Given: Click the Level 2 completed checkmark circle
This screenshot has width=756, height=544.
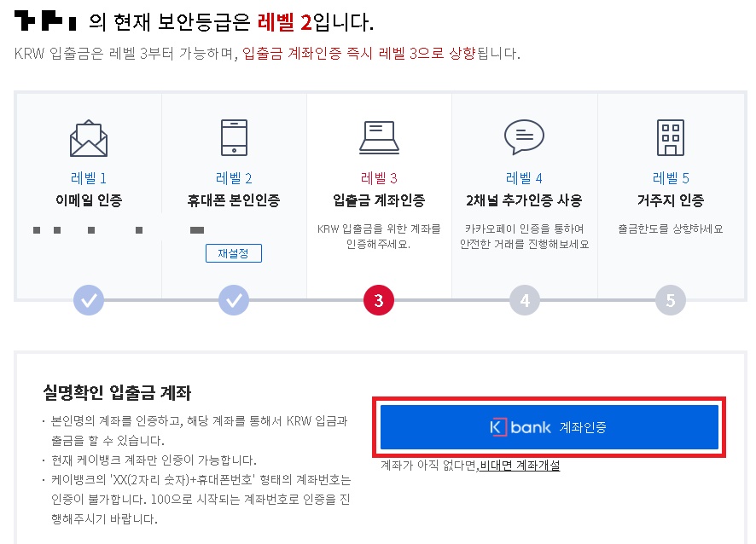Looking at the screenshot, I should [234, 300].
